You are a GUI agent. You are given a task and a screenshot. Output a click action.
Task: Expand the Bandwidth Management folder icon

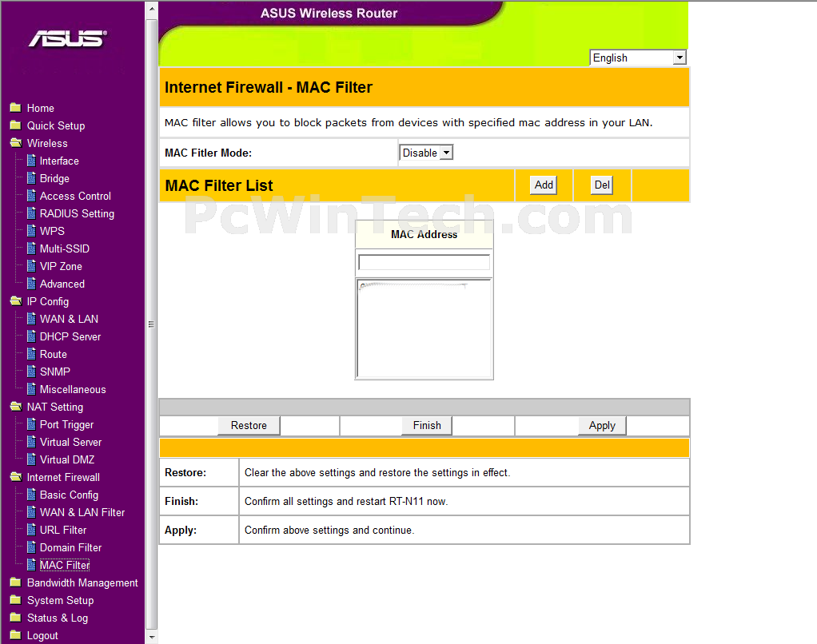tap(16, 582)
